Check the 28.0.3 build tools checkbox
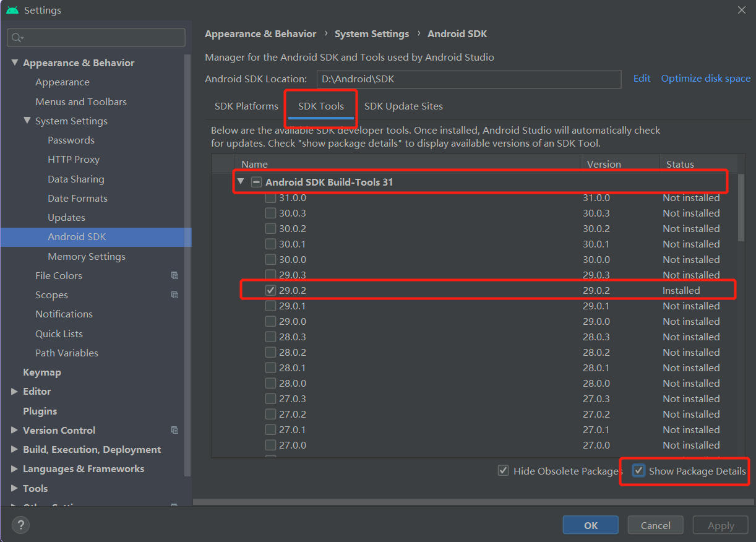 tap(270, 337)
